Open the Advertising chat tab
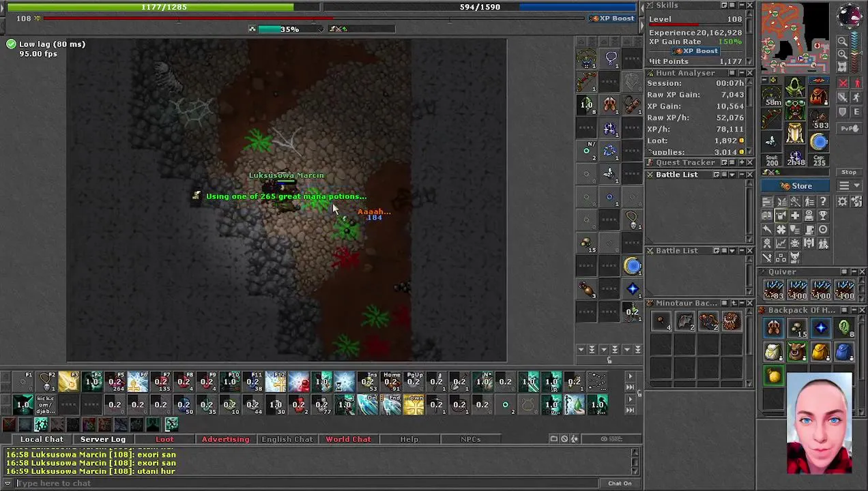 pos(225,439)
